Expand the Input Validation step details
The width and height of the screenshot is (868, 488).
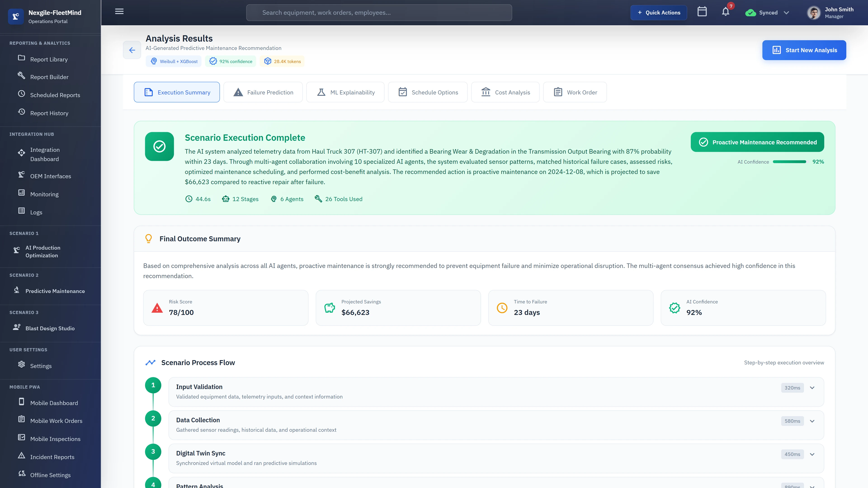[812, 388]
